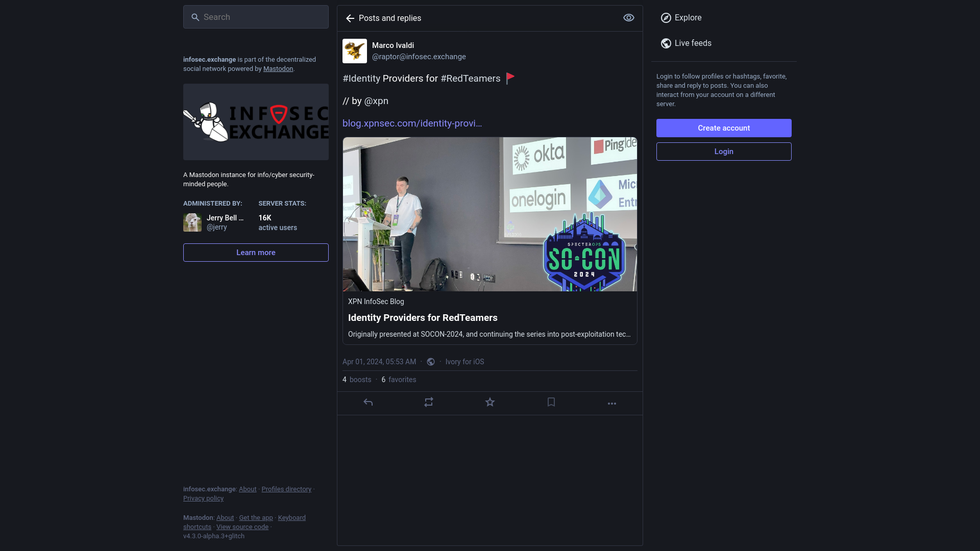Open the SO-CON link preview image

(490, 214)
